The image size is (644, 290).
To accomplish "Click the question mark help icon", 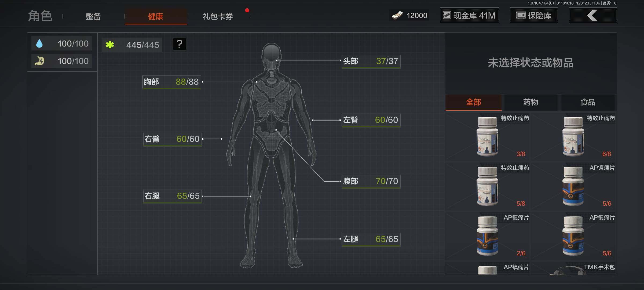I will [x=179, y=44].
